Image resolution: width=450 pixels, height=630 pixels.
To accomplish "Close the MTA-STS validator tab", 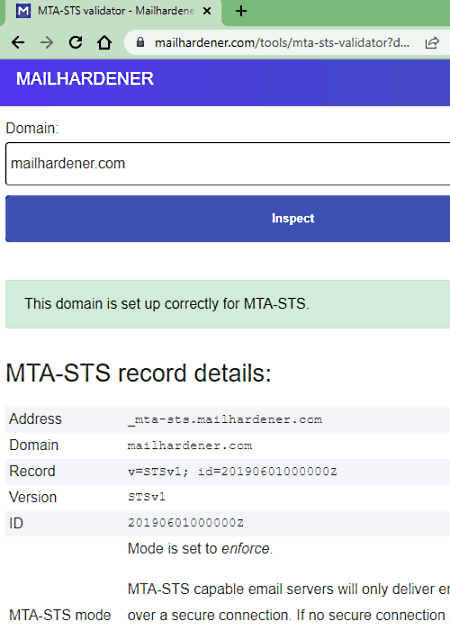I will (x=207, y=11).
